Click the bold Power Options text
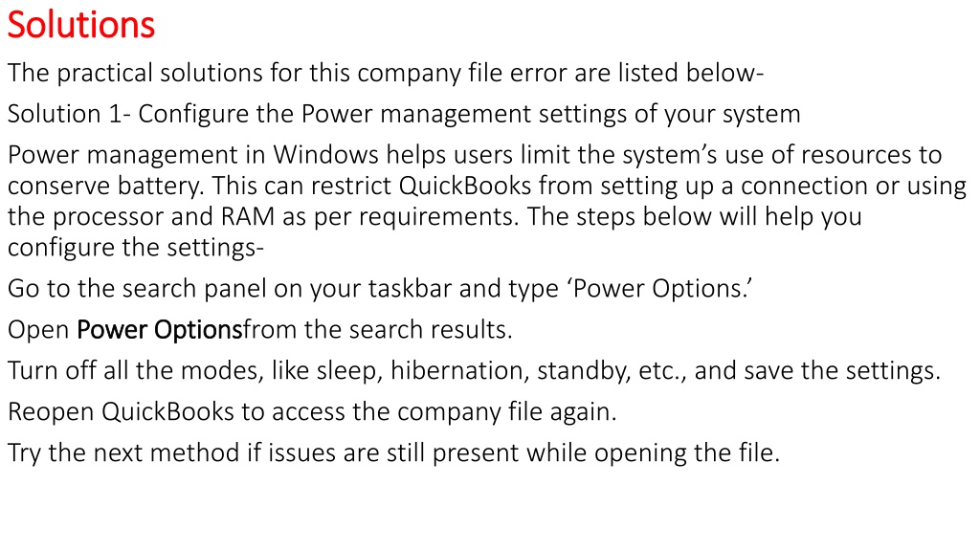The height and width of the screenshot is (551, 980). [160, 330]
